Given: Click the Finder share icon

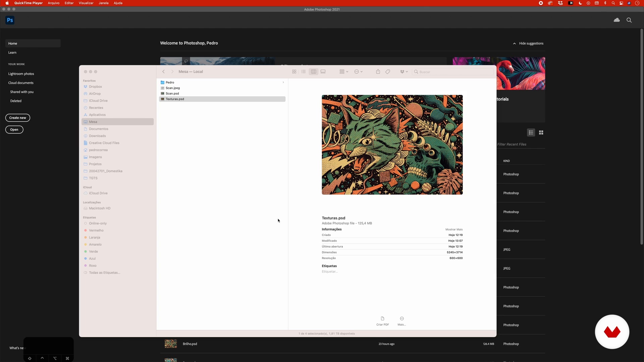Looking at the screenshot, I should [378, 72].
